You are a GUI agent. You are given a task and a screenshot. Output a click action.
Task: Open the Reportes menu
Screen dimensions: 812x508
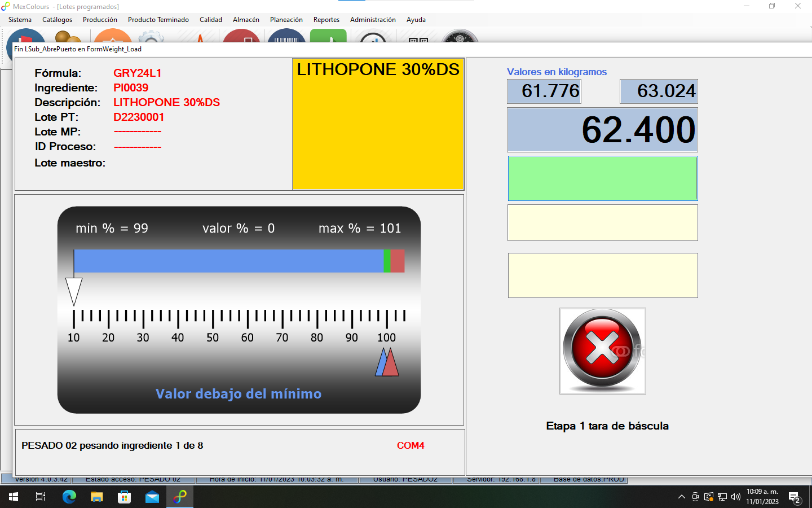326,20
